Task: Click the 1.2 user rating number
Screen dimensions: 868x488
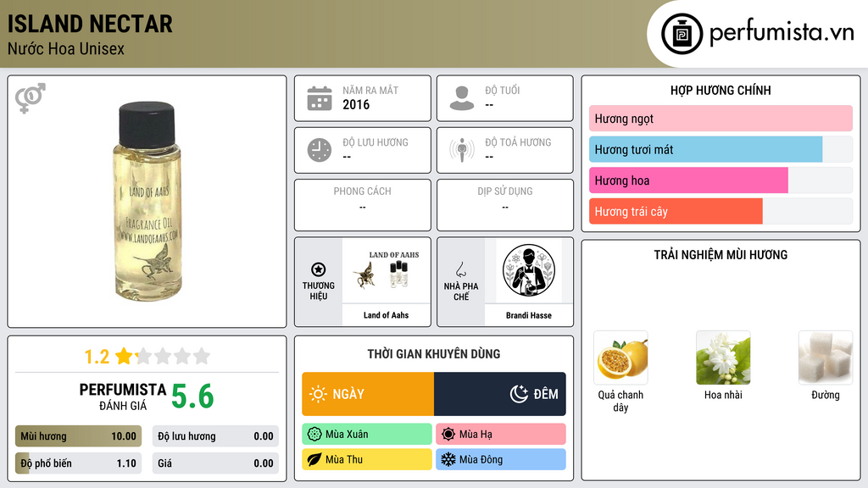Action: coord(97,357)
